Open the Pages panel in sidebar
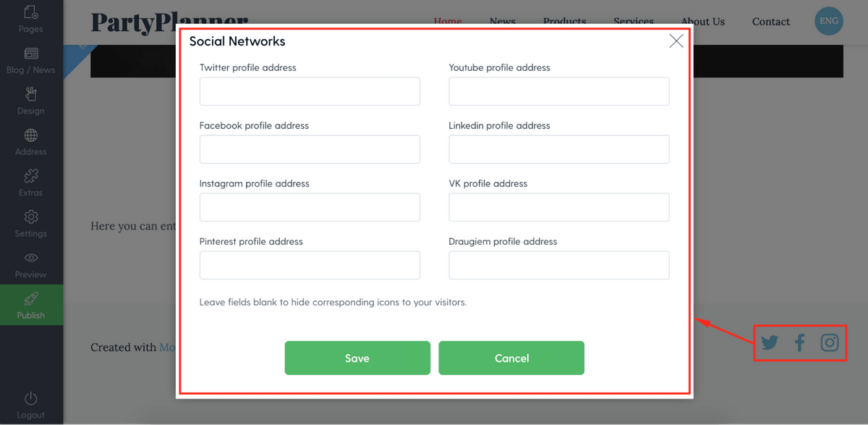Viewport: 868px width, 425px height. 31,19
